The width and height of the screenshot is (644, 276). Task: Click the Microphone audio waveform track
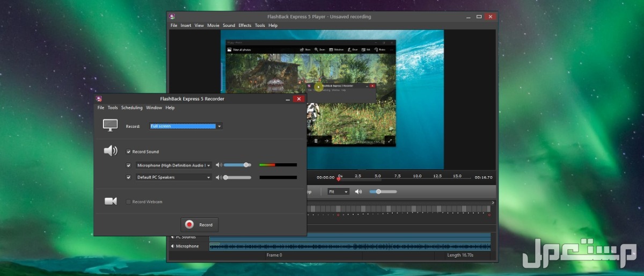pyautogui.click(x=350, y=246)
